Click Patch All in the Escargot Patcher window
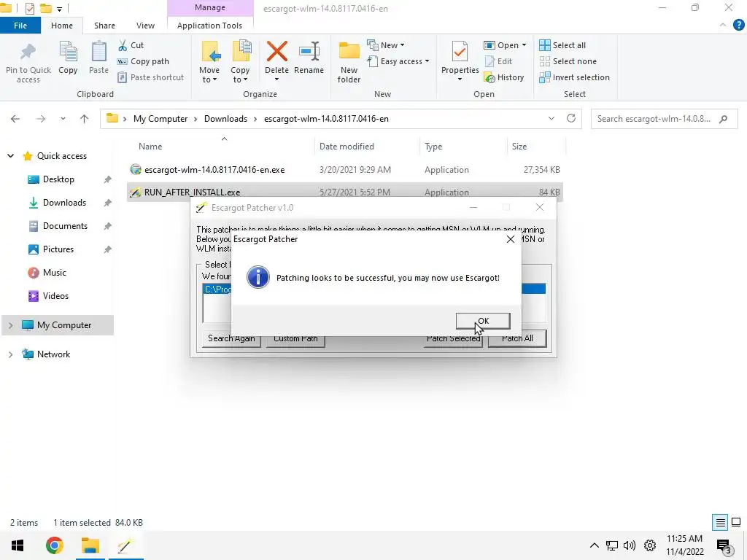Viewport: 747px width, 560px height. [517, 338]
